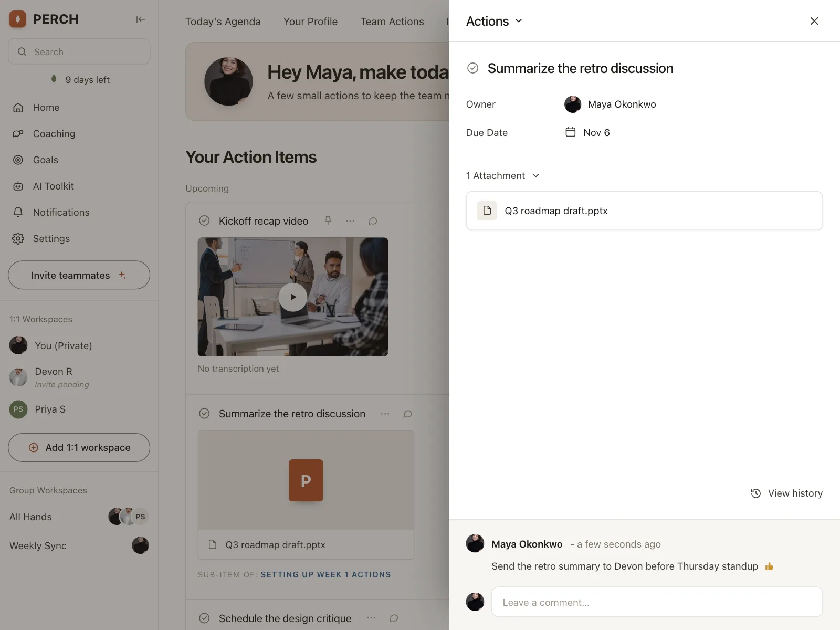Viewport: 840px width, 630px height.
Task: Click the Goals target icon
Action: coord(18,160)
